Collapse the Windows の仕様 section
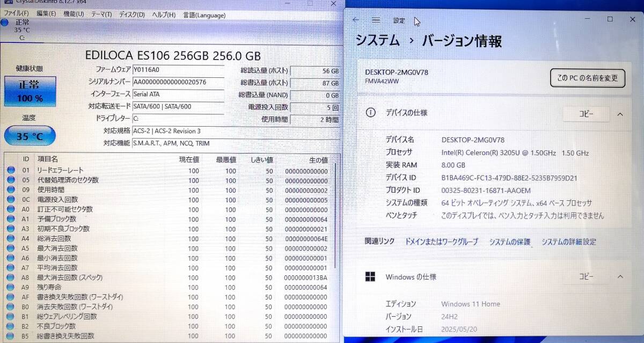Screen dimensions: 644x343 (x=620, y=277)
